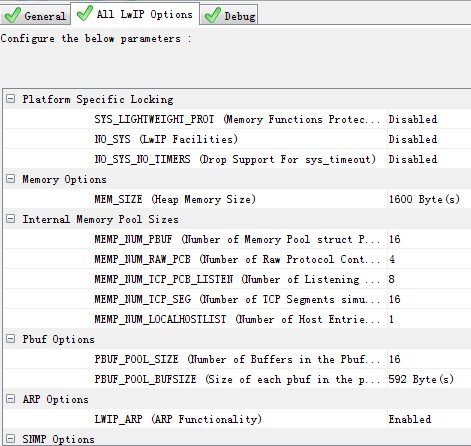Select the MEMP_NUM_RAW_PCB parameter name
471x446 pixels.
pos(237,259)
